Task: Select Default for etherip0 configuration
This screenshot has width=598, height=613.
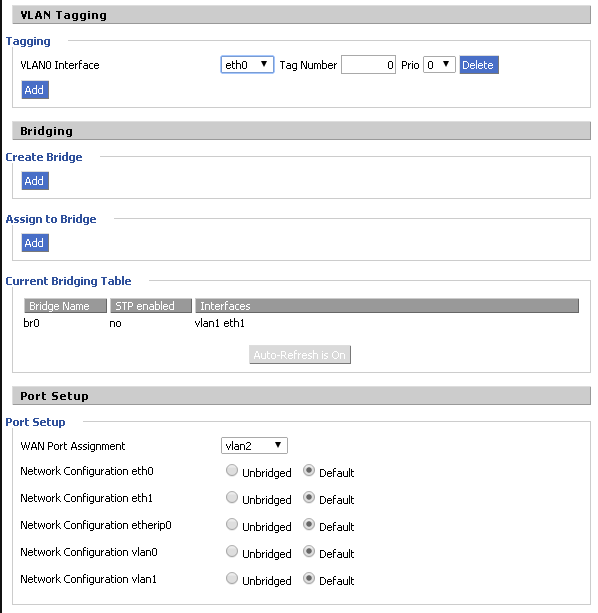Action: click(x=309, y=524)
